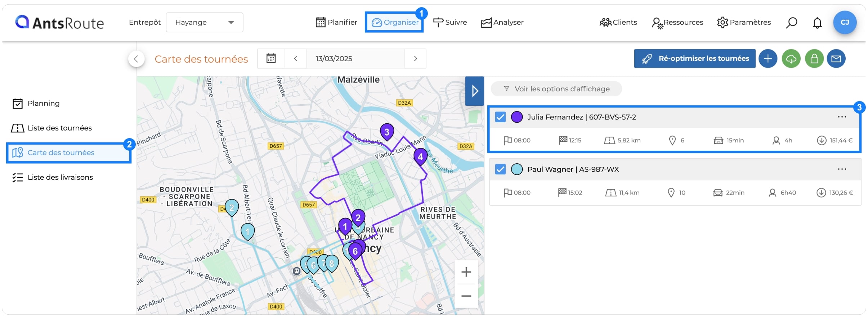868x319 pixels.
Task: Click purple map marker number 6
Action: (355, 251)
